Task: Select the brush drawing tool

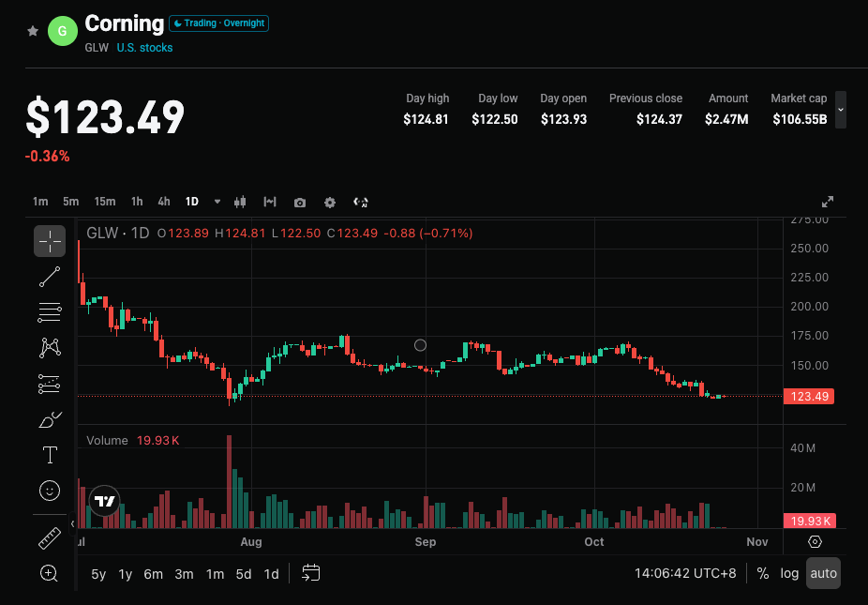Action: (x=50, y=419)
